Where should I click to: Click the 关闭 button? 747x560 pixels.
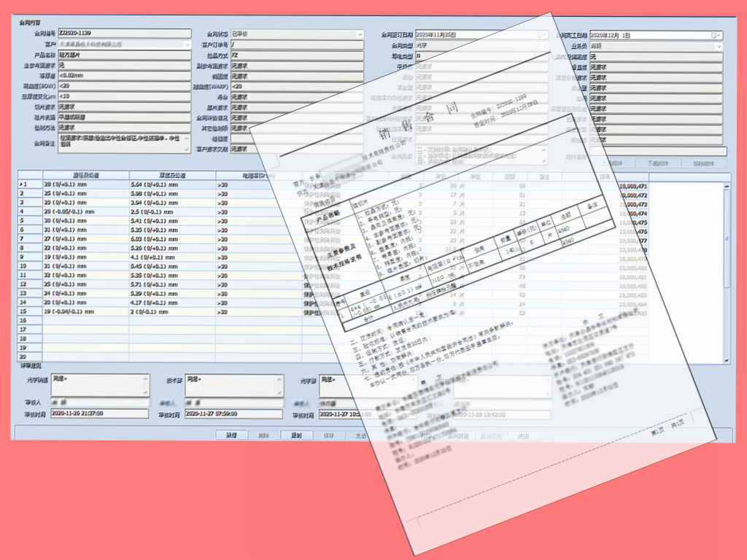(x=523, y=436)
